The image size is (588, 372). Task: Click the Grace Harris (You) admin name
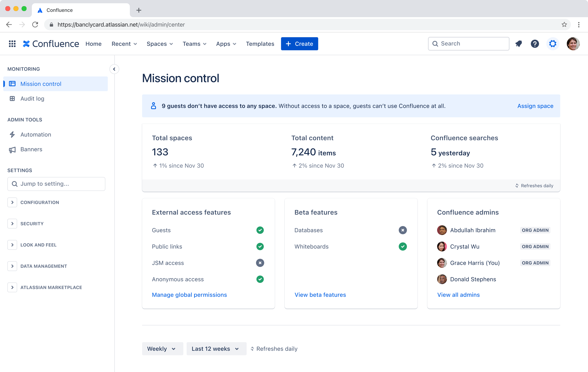[475, 263]
